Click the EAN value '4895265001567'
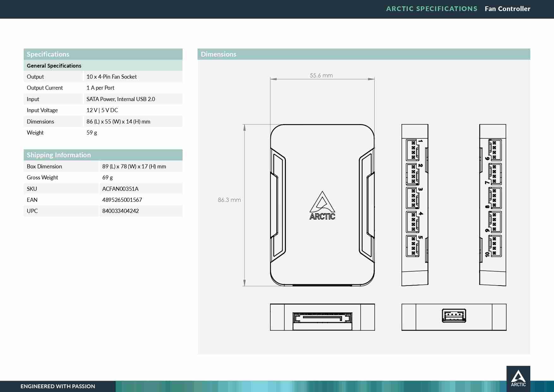Image resolution: width=554 pixels, height=392 pixels. click(122, 200)
